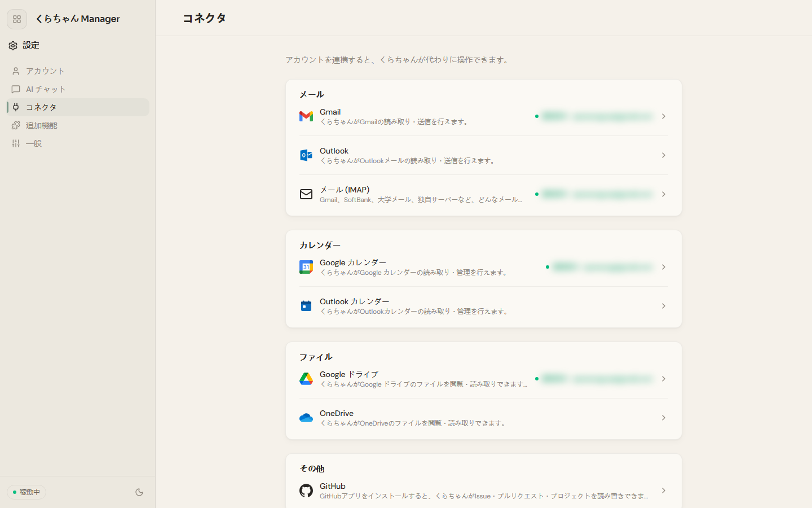Click the 設定 sidebar heading
Viewport: 812px width, 508px height.
pos(31,45)
